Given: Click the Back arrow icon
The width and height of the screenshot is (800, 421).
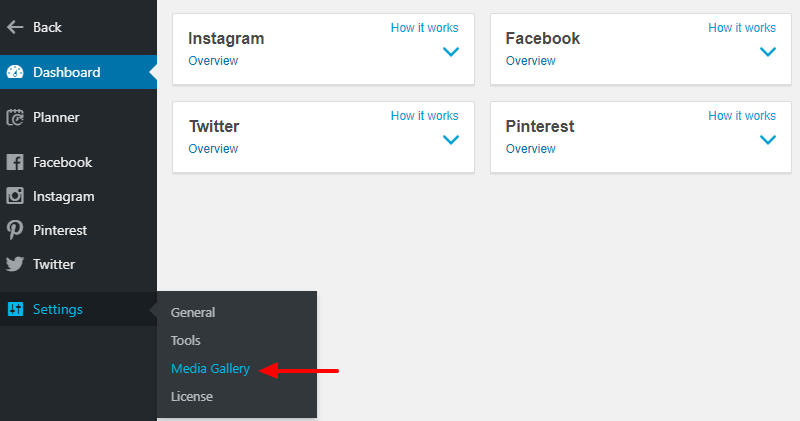Looking at the screenshot, I should (15, 27).
